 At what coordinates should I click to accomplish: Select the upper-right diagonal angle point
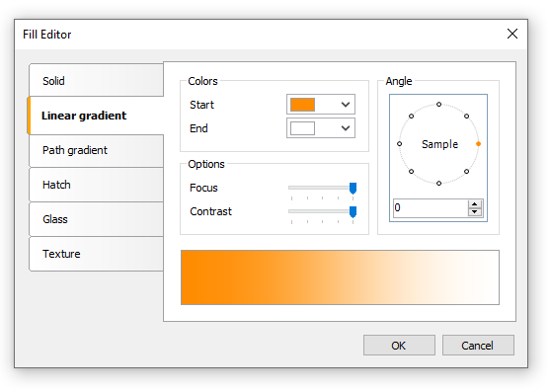pyautogui.click(x=466, y=117)
